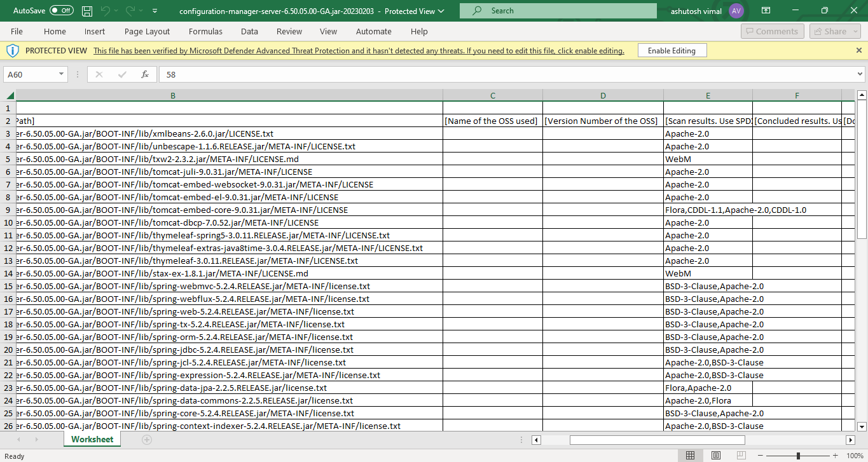Click the Page Break Preview icon in status bar
868x462 pixels.
tap(741, 455)
